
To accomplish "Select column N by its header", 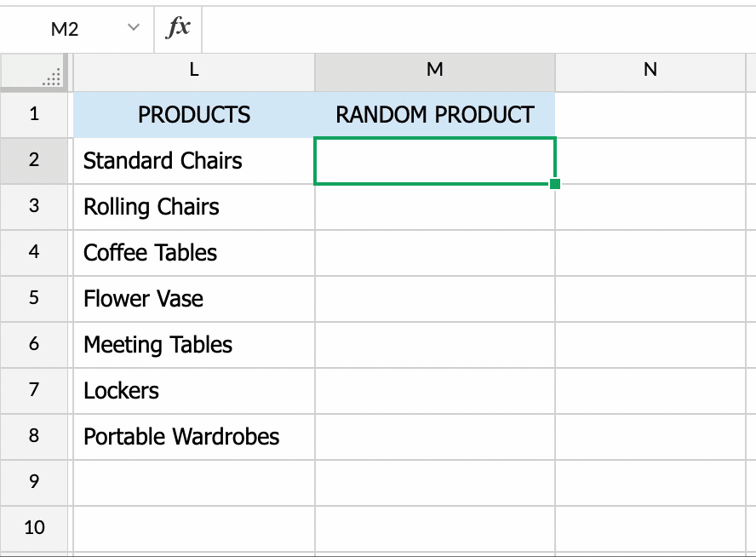I will pos(650,72).
